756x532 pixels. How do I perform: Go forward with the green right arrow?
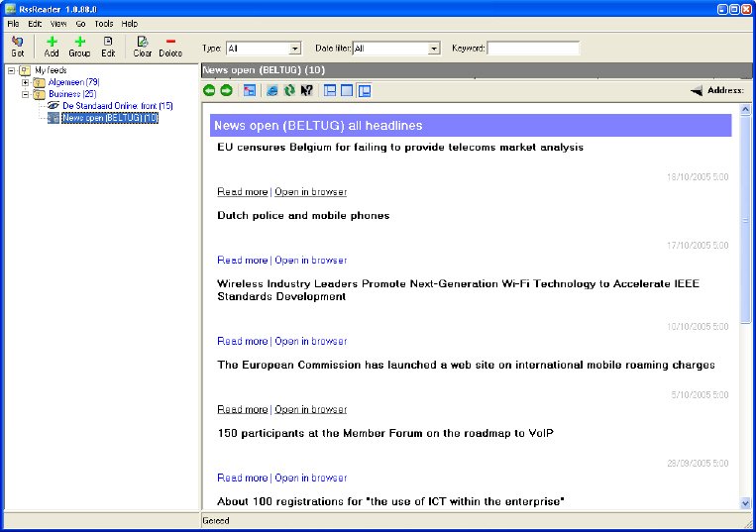pyautogui.click(x=226, y=90)
